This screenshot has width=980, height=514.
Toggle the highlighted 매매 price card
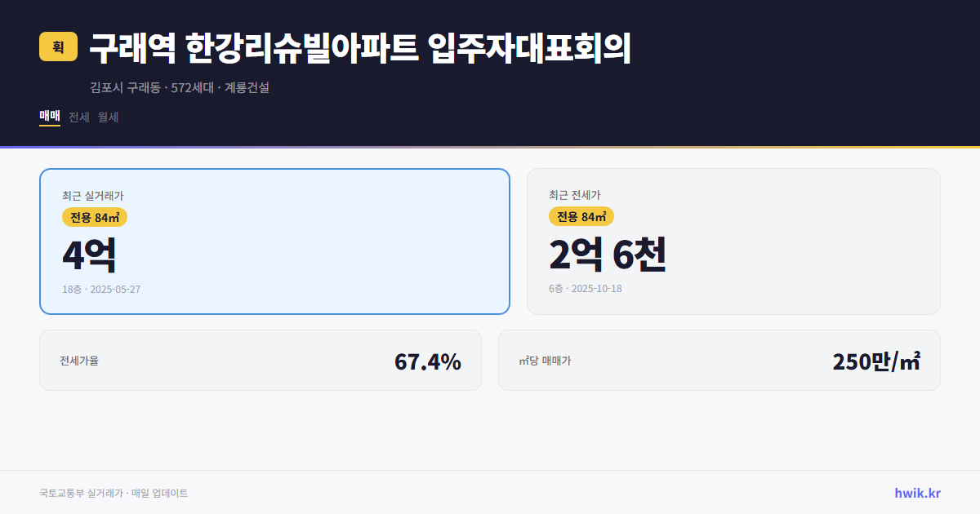tap(274, 241)
